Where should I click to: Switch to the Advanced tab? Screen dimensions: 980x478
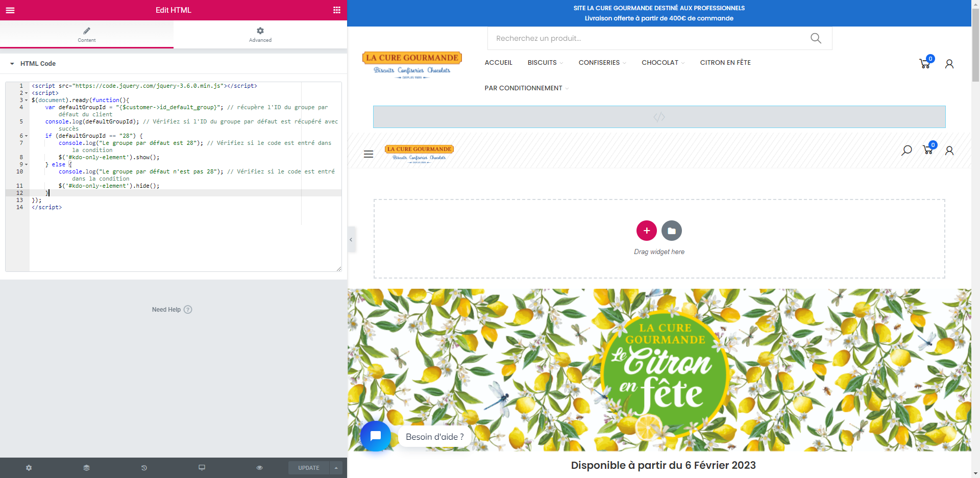(x=260, y=34)
